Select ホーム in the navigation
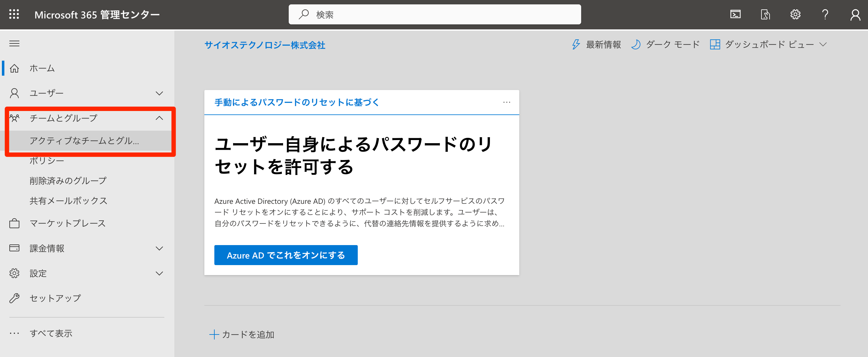 [87, 68]
